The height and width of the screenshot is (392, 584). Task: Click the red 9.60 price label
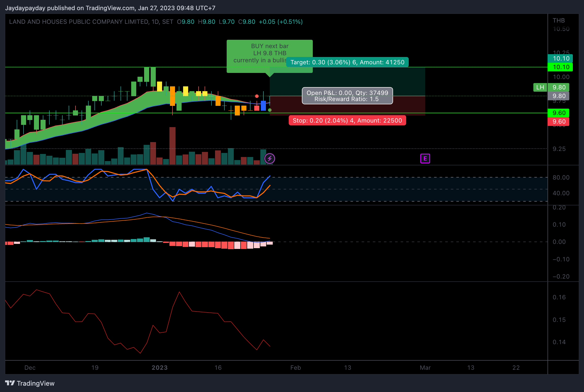click(559, 122)
